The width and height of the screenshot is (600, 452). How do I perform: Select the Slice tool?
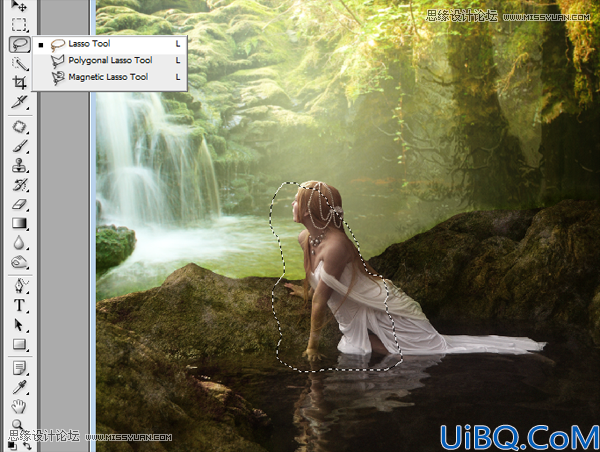tap(19, 101)
